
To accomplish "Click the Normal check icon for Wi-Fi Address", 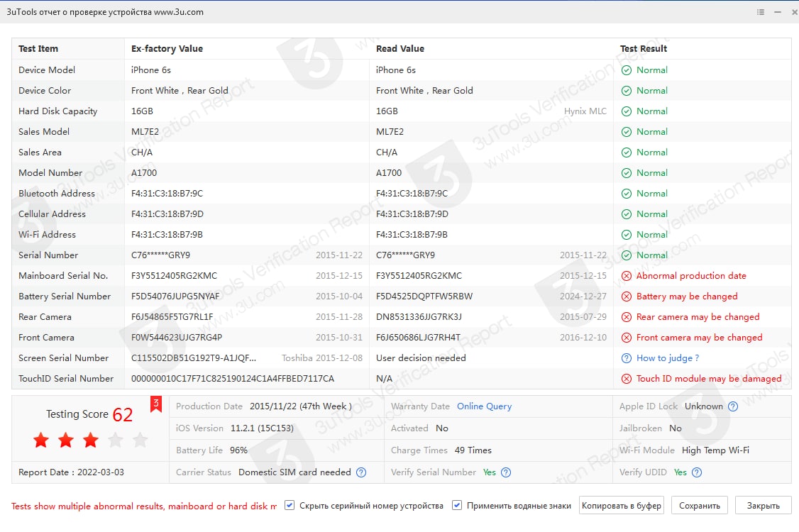I will (627, 235).
